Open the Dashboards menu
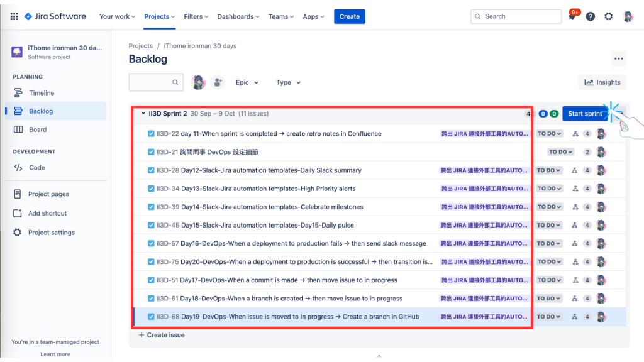Image resolution: width=644 pixels, height=362 pixels. coord(238,16)
